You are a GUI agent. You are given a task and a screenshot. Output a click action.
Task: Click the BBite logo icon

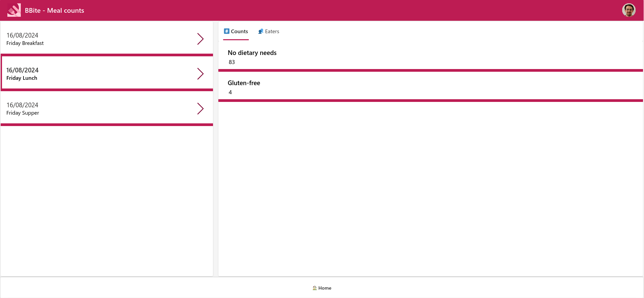(x=14, y=10)
